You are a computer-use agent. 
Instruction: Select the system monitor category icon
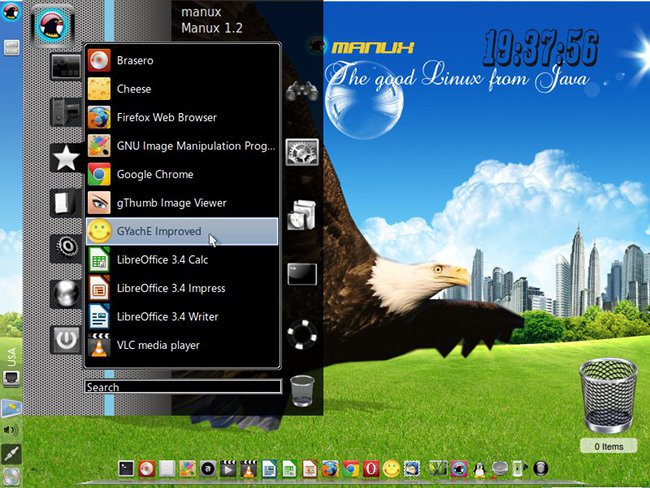65,66
